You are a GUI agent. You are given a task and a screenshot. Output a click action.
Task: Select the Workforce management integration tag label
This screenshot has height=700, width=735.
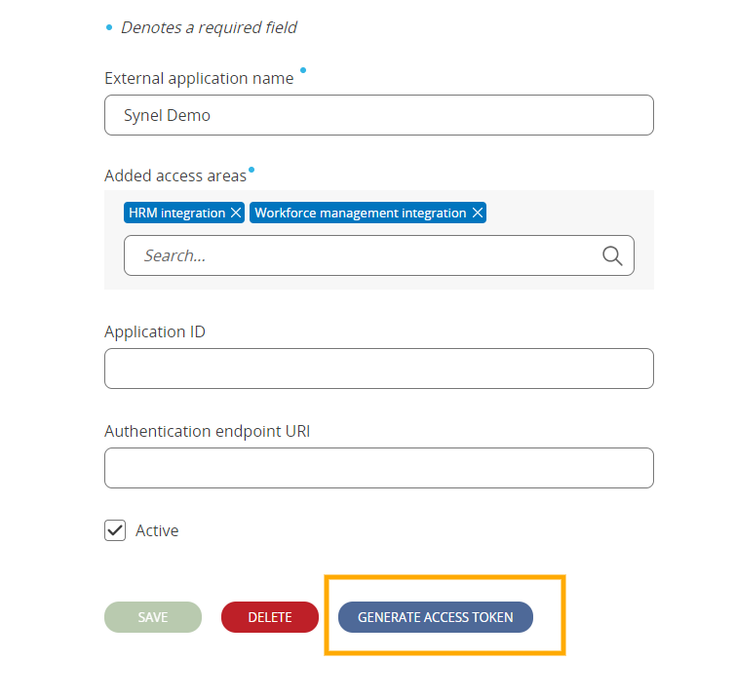coord(360,213)
